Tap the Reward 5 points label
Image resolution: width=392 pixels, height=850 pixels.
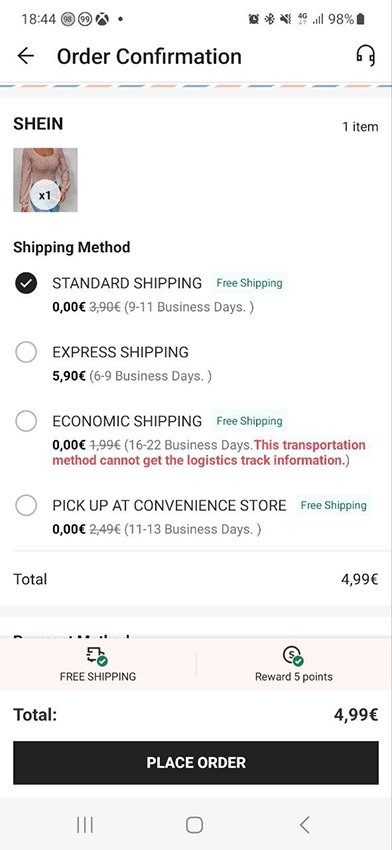coord(294,677)
